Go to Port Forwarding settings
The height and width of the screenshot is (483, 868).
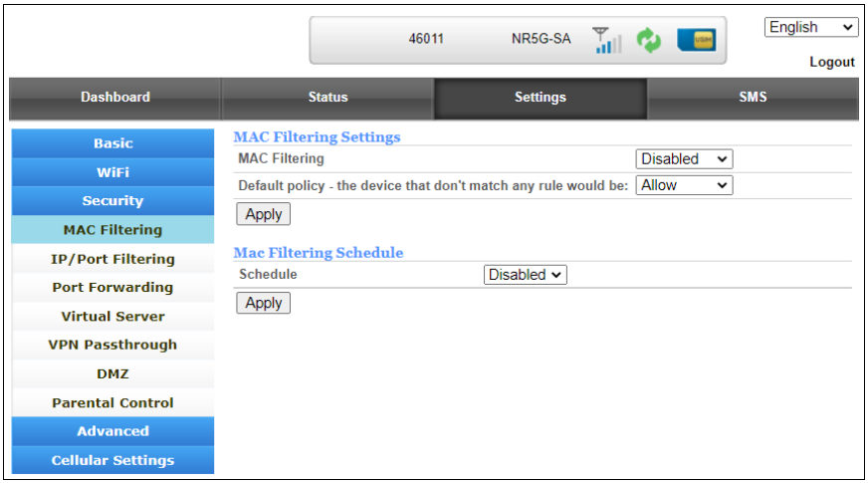click(x=112, y=288)
